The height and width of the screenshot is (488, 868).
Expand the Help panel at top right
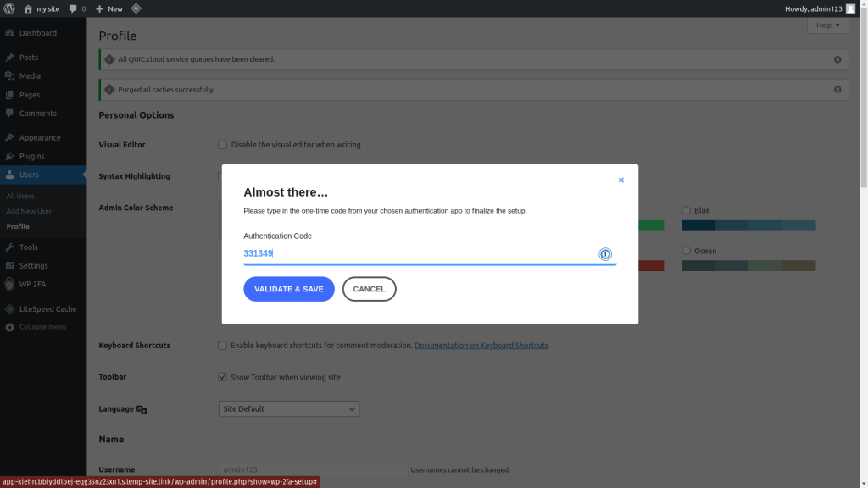click(826, 25)
